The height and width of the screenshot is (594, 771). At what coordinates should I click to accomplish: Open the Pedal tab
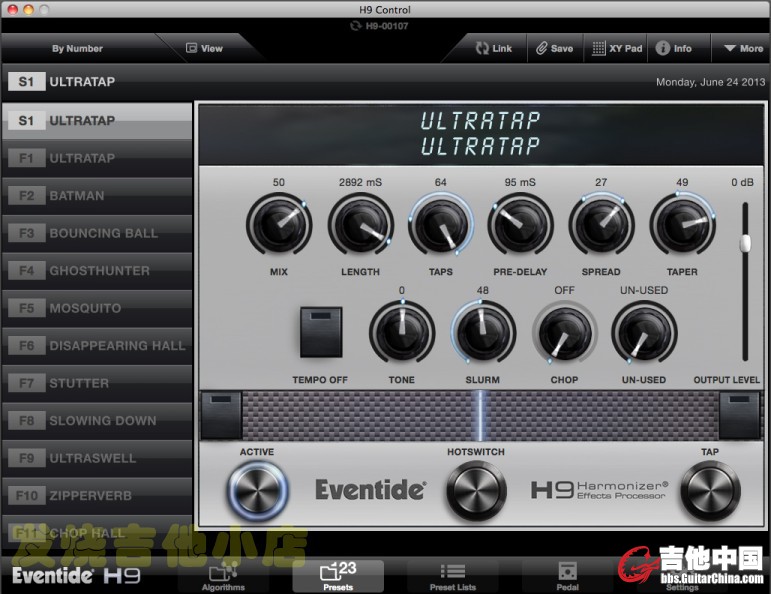567,577
